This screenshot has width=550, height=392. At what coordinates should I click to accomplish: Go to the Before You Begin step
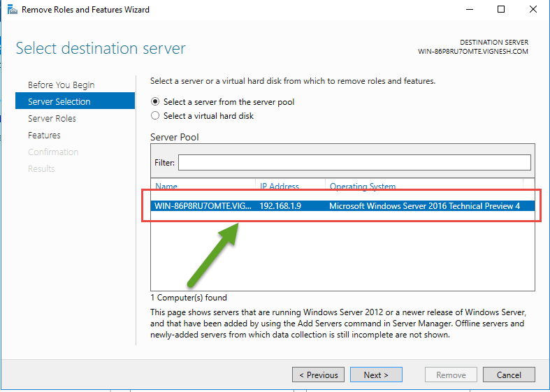coord(61,85)
